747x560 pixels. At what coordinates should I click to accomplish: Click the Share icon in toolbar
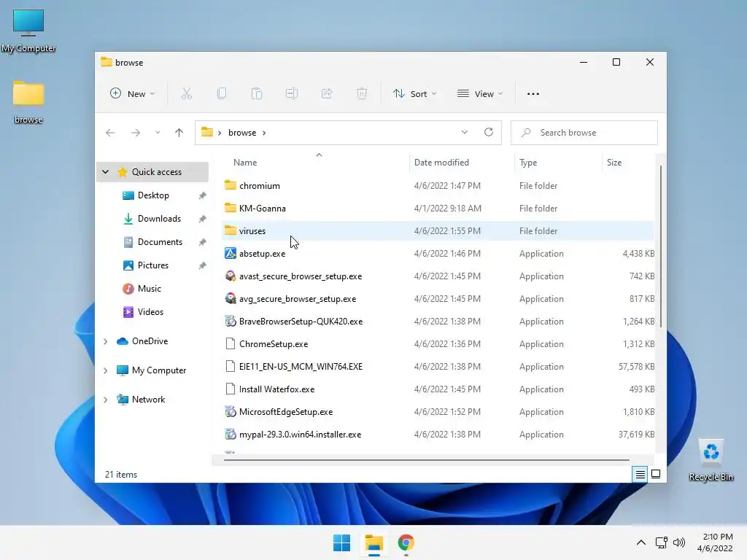point(327,94)
